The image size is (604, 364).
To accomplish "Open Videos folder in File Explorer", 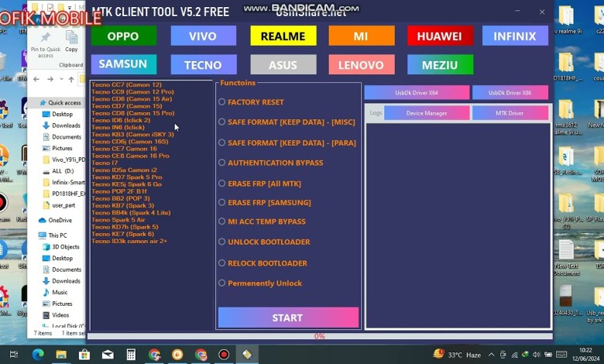I will (56, 315).
